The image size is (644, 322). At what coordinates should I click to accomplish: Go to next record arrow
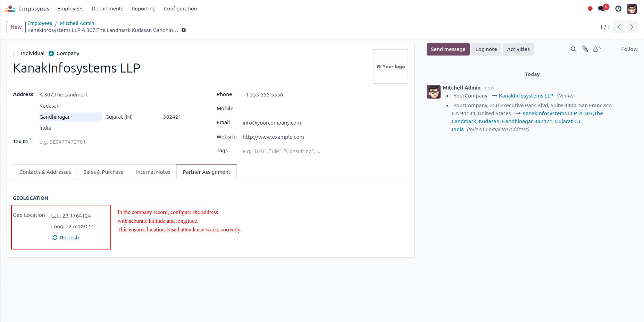(632, 27)
